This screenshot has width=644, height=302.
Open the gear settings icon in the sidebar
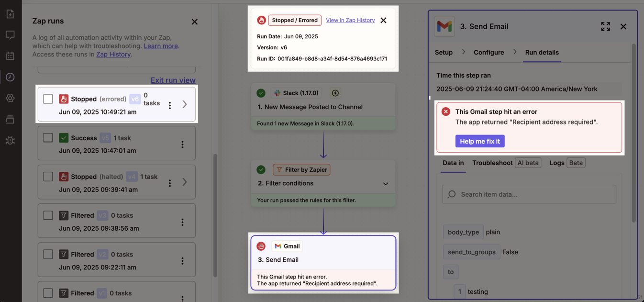click(10, 98)
